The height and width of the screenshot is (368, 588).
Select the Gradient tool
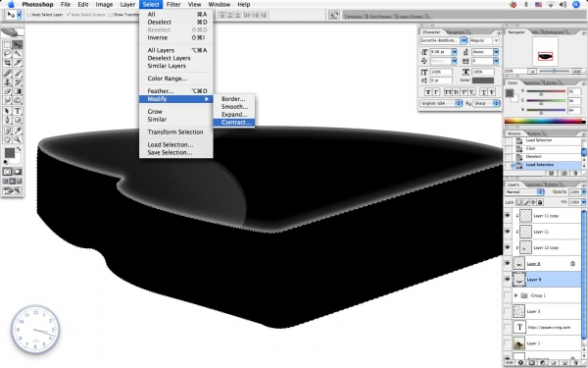tap(18, 91)
